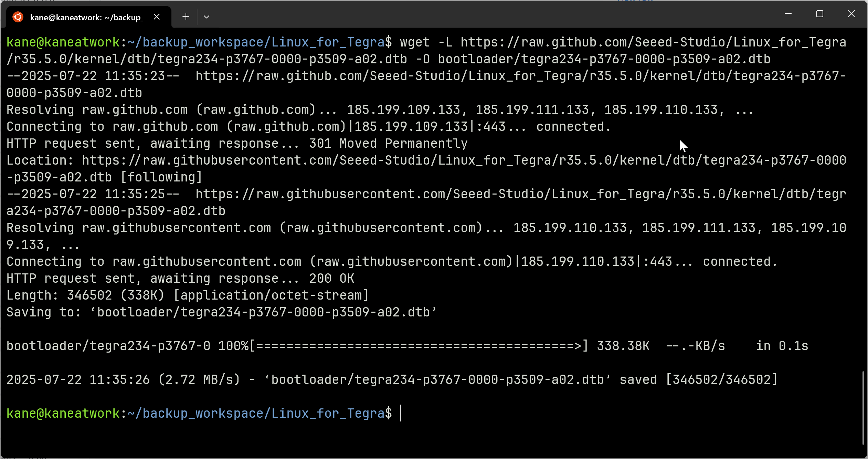The width and height of the screenshot is (868, 459).
Task: Click the Ubuntu logo icon in the tab
Action: (x=18, y=17)
